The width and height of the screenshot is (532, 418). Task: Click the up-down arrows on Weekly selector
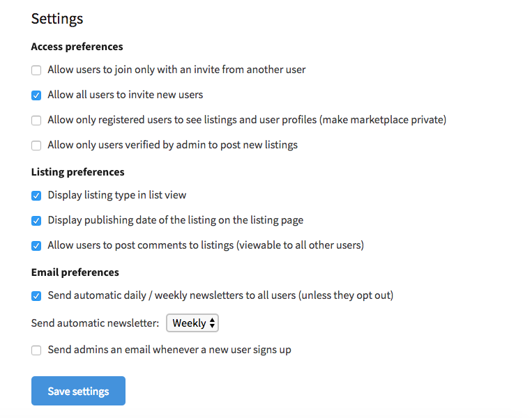pyautogui.click(x=212, y=323)
